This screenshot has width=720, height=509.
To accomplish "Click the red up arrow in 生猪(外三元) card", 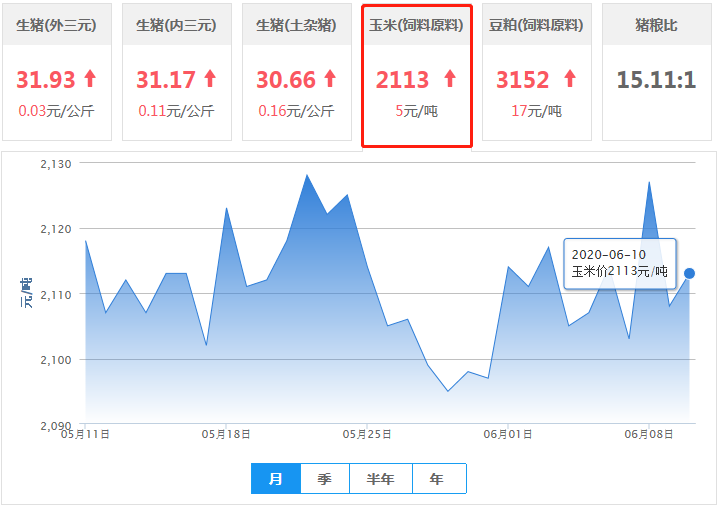I will point(90,78).
